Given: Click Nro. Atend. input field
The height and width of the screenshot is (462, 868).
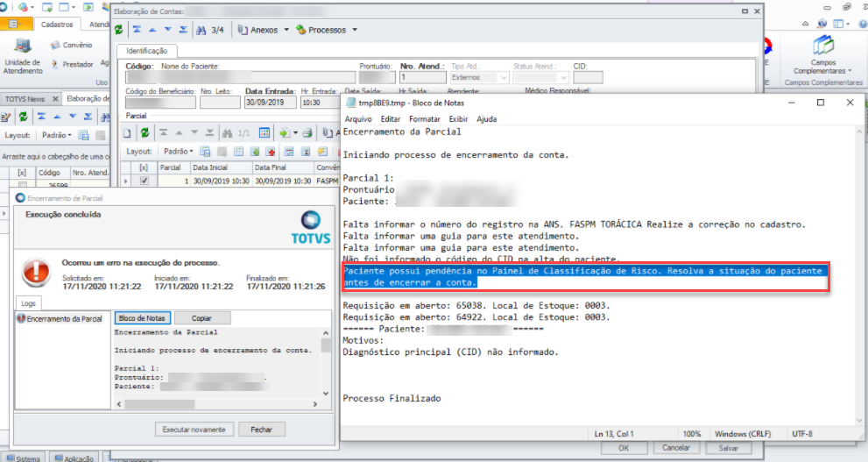Looking at the screenshot, I should 423,77.
